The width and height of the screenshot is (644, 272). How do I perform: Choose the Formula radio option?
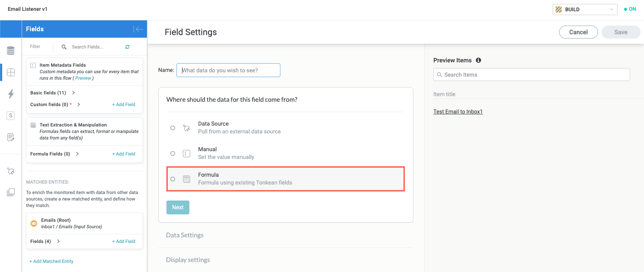point(173,179)
